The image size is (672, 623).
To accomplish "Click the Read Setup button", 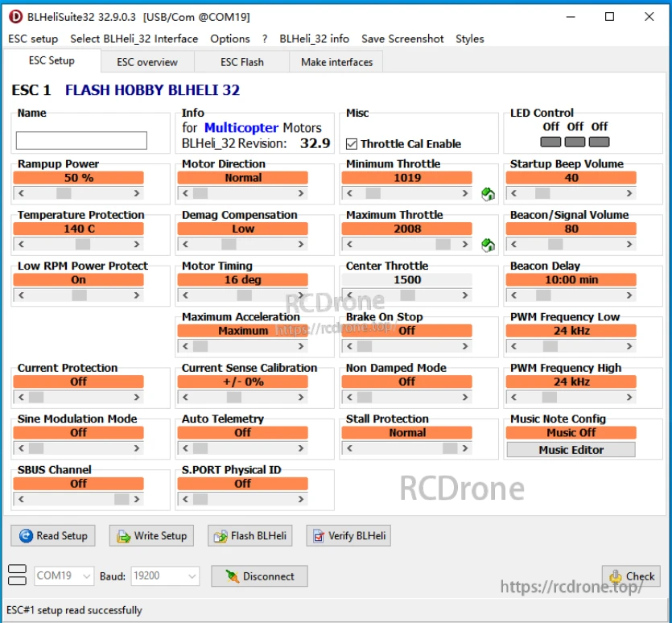I will [x=53, y=535].
